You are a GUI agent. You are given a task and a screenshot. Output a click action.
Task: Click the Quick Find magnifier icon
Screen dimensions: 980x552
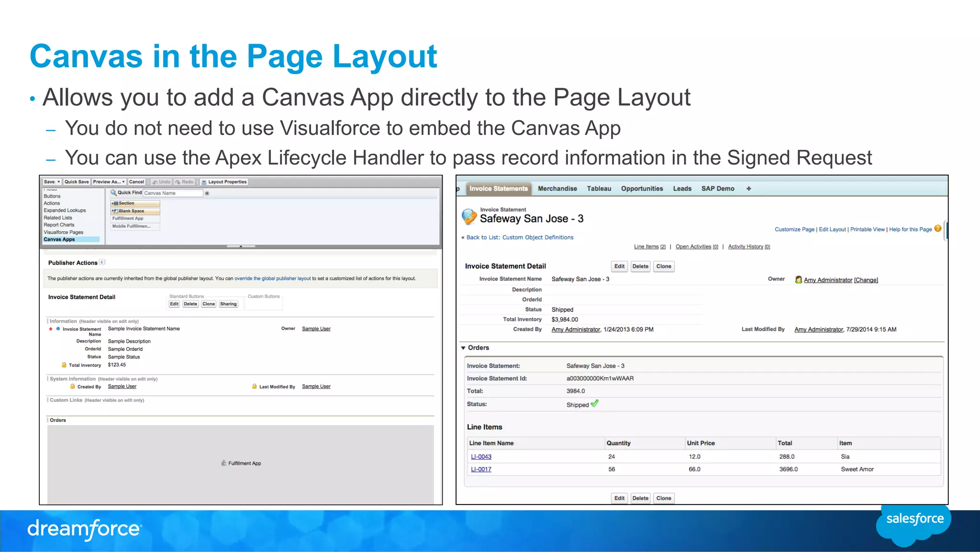coord(113,193)
